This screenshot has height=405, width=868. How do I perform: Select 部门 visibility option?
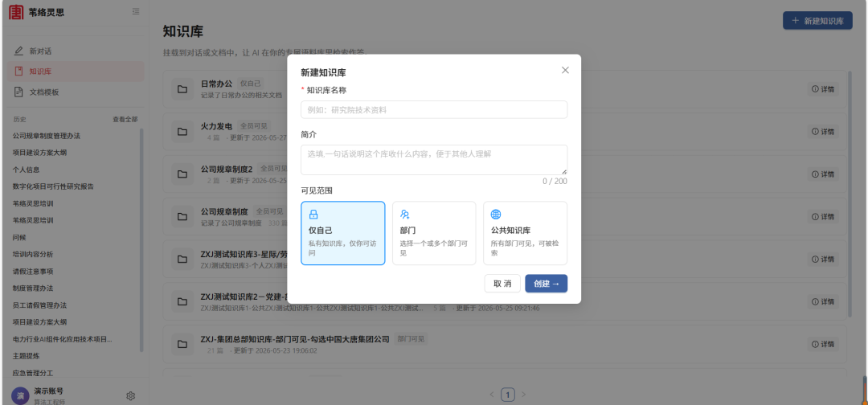pyautogui.click(x=434, y=233)
